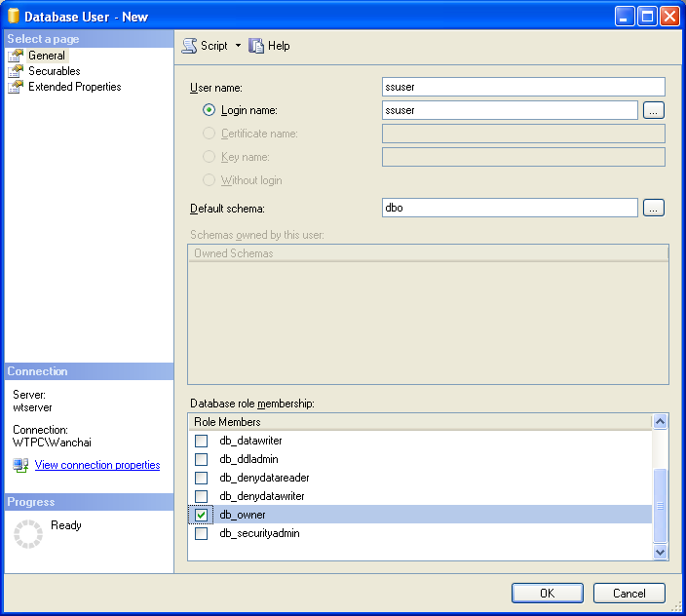Click the role list scrollbar thumb
The height and width of the screenshot is (616, 686).
[x=660, y=506]
